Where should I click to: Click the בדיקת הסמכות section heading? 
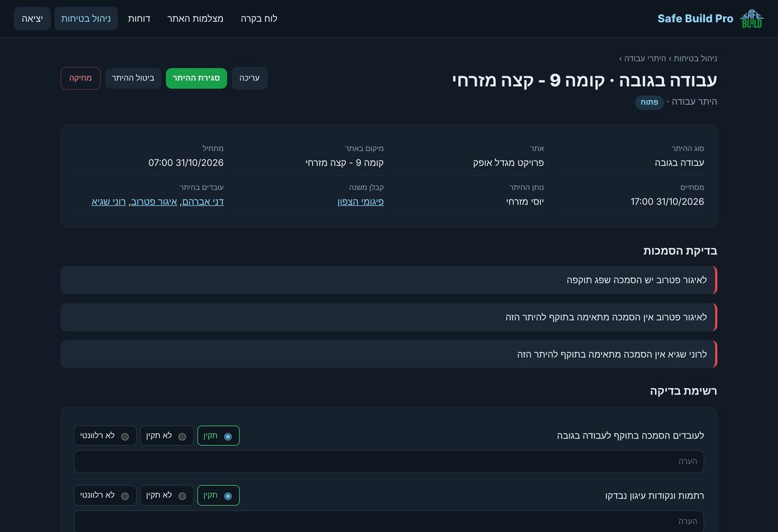click(680, 251)
